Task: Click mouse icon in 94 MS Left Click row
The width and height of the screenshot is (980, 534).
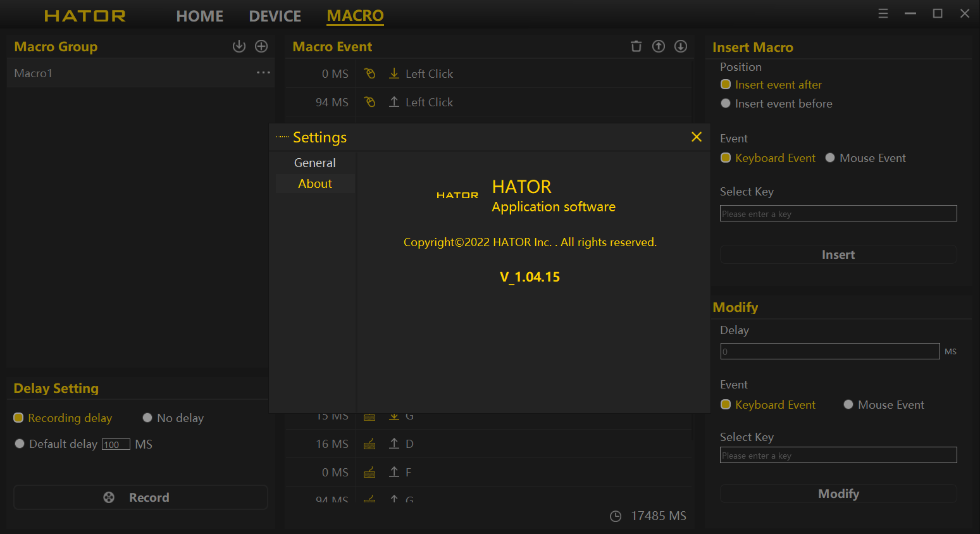Action: [370, 102]
